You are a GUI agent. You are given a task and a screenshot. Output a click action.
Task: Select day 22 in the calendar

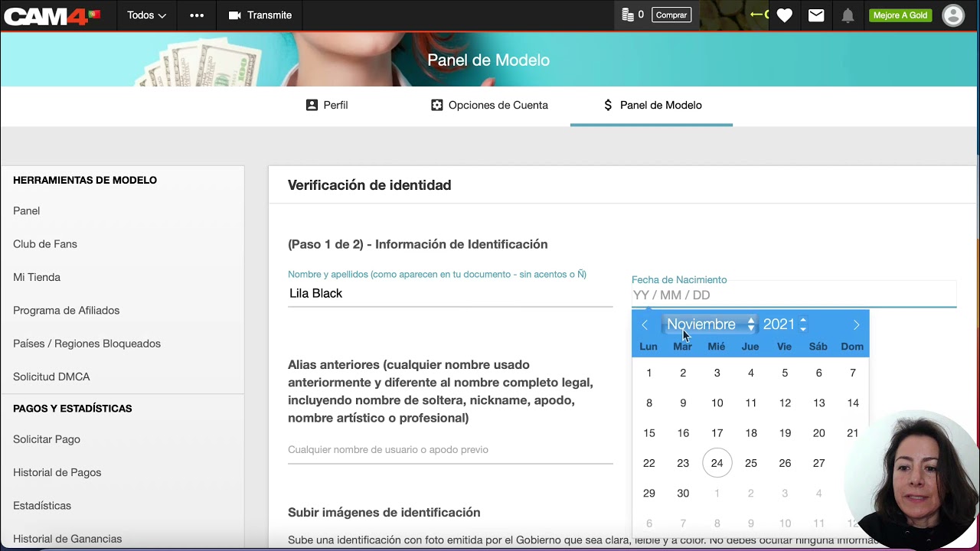tap(648, 463)
